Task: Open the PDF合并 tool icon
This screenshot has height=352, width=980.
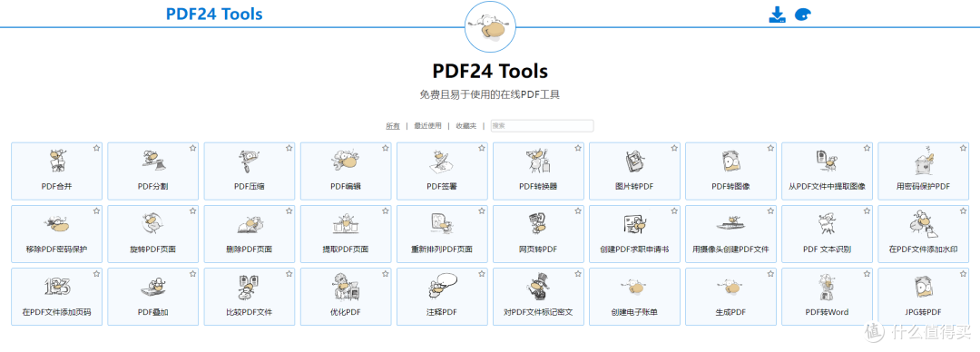Action: tap(57, 161)
